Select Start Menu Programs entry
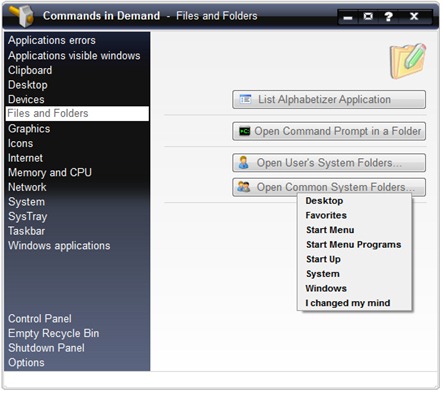The height and width of the screenshot is (393, 443). click(x=355, y=245)
